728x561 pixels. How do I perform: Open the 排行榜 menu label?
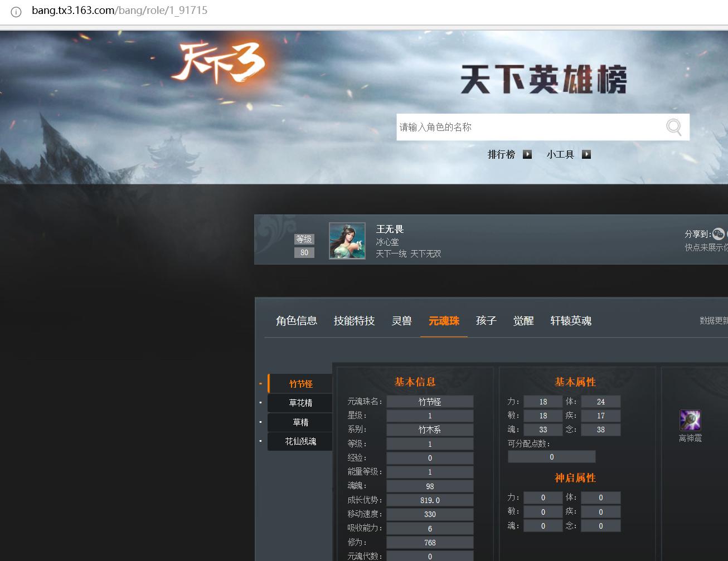(x=501, y=154)
